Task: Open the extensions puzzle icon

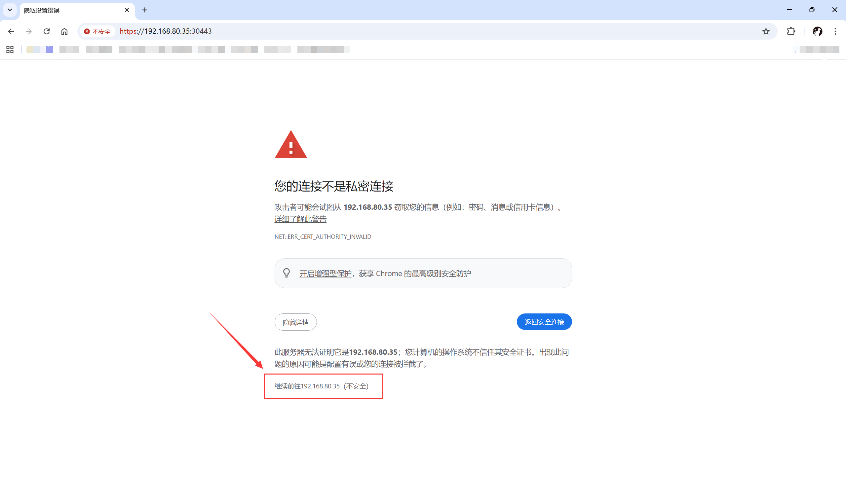Action: (790, 31)
